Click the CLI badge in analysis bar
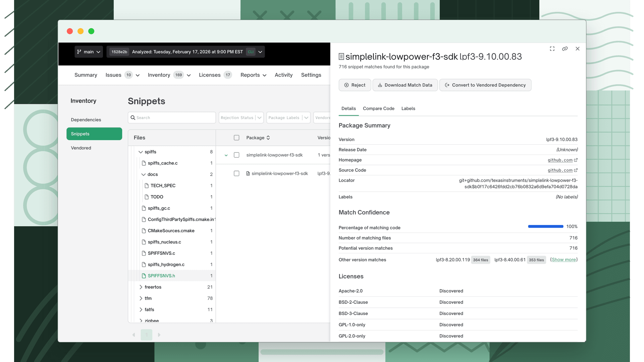 251,52
